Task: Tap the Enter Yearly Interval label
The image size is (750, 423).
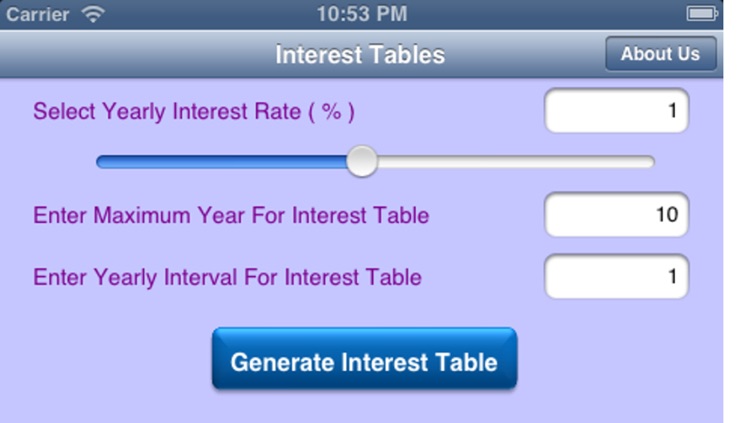Action: 227,277
